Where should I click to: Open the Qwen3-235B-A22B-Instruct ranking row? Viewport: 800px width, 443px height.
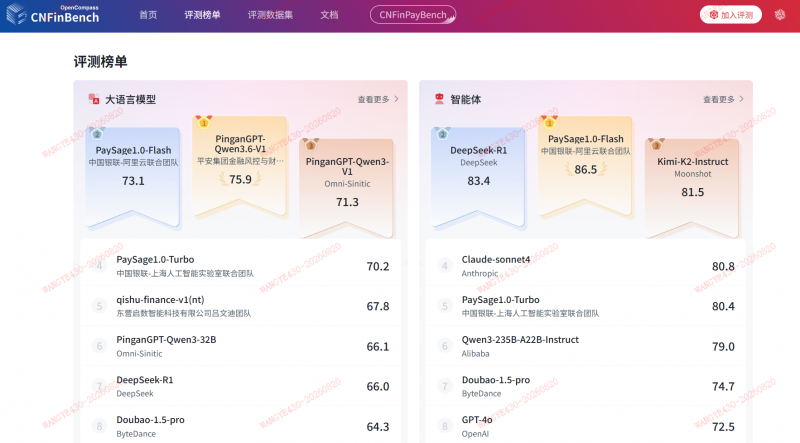586,346
